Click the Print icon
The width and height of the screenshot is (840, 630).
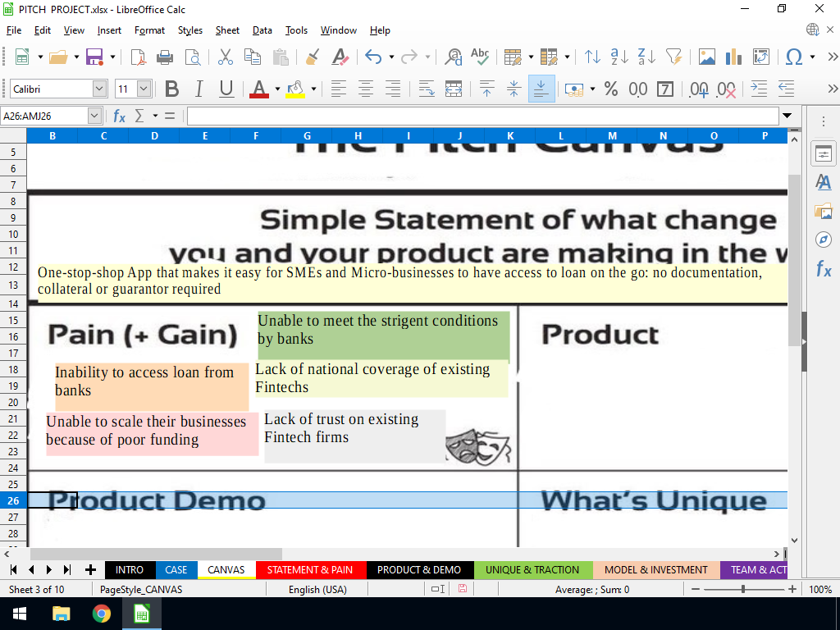click(x=164, y=57)
